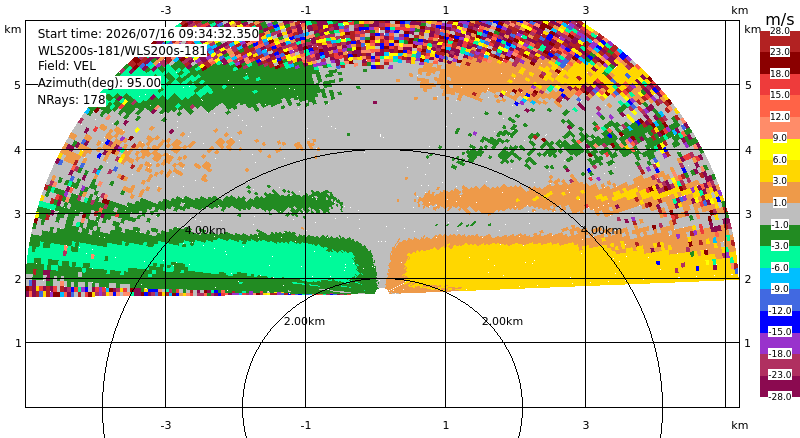This screenshot has width=800, height=438.
Task: Select the WLS200s-181 instrument name label
Action: (122, 51)
